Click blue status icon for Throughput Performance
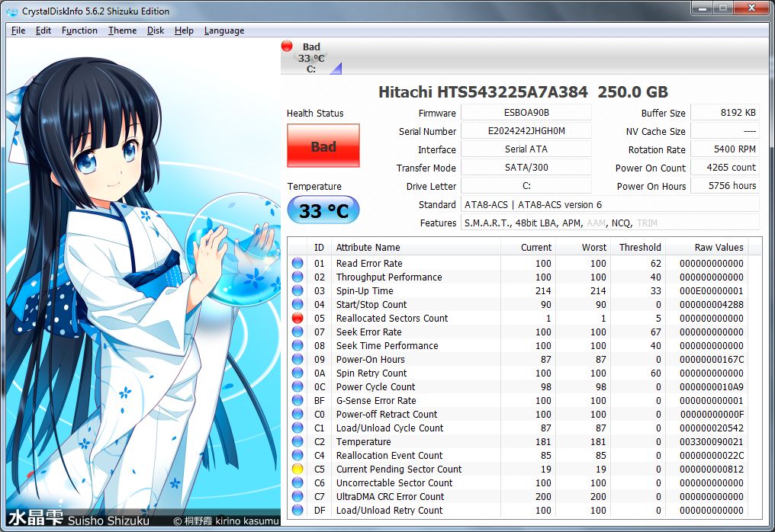This screenshot has height=532, width=775. pos(297,277)
